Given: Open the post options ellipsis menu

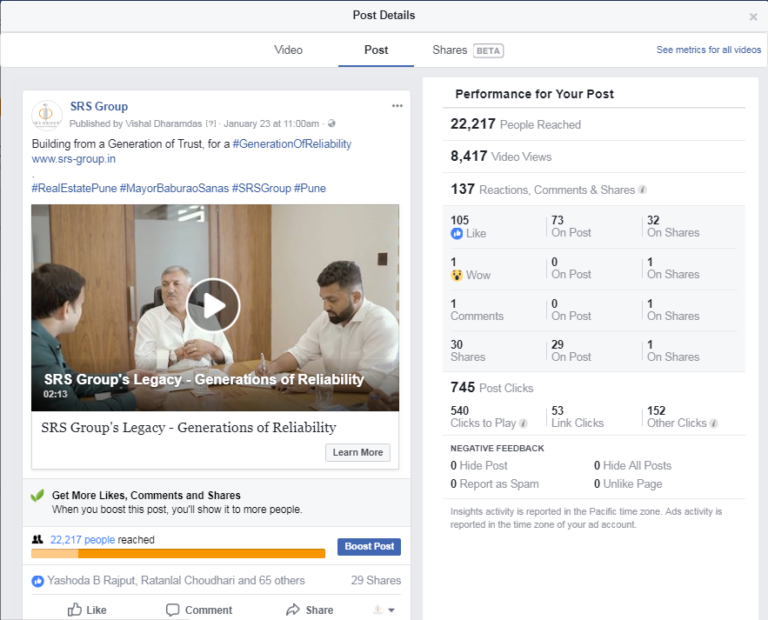Looking at the screenshot, I should 397,106.
